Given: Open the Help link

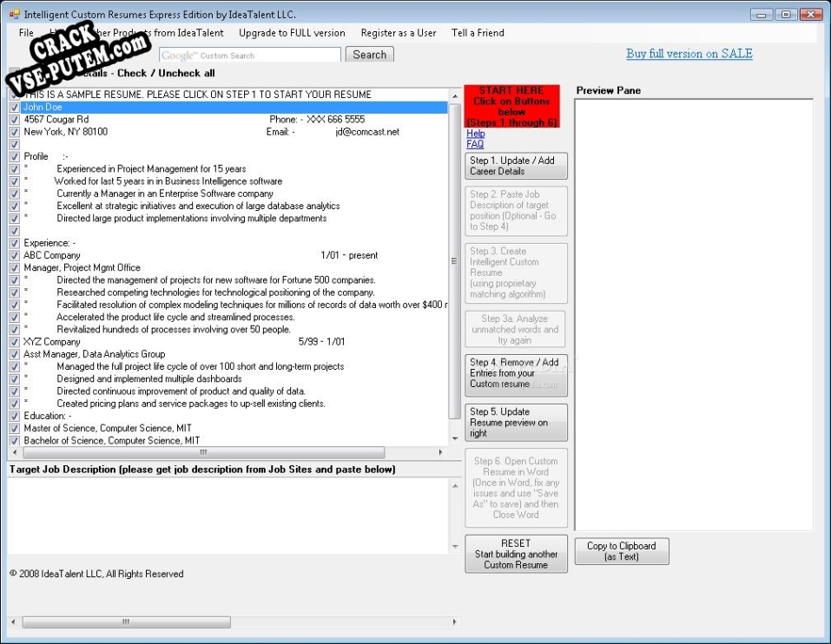Looking at the screenshot, I should coord(475,134).
